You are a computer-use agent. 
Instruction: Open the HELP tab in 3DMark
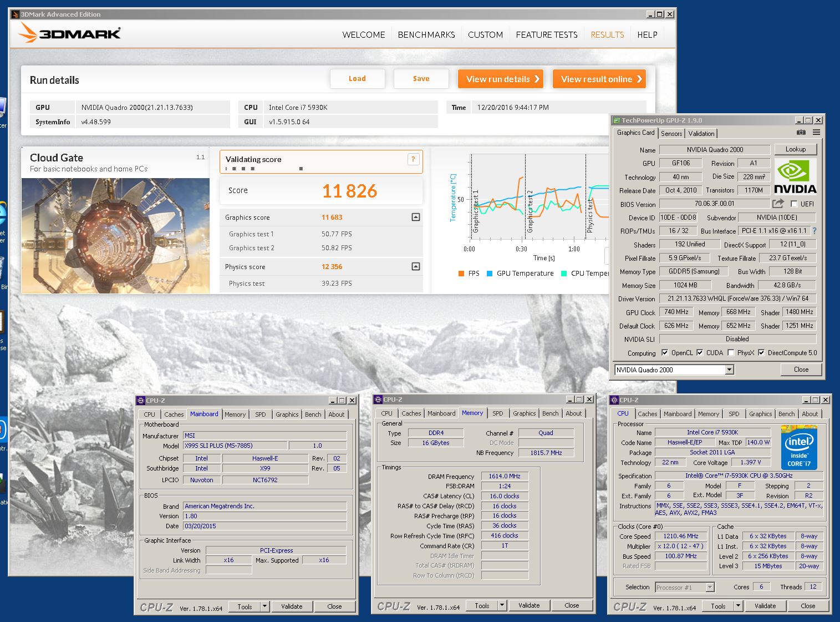pos(647,34)
